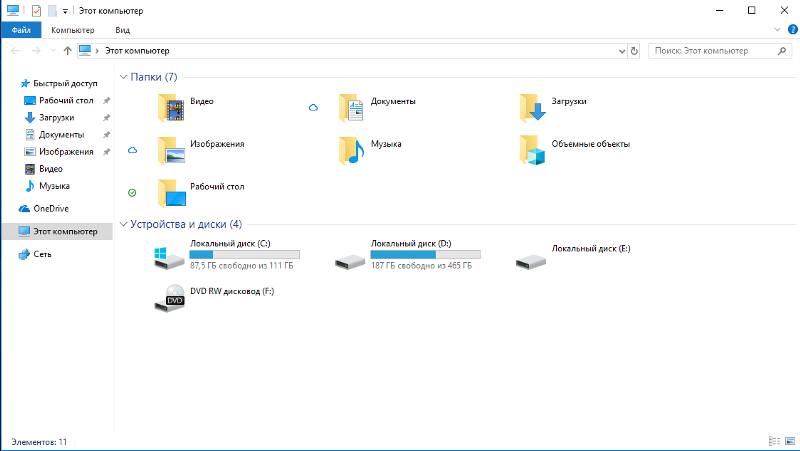Screen dimensions: 800x451
Task: Expand the ribbon with the chevron
Action: 777,30
